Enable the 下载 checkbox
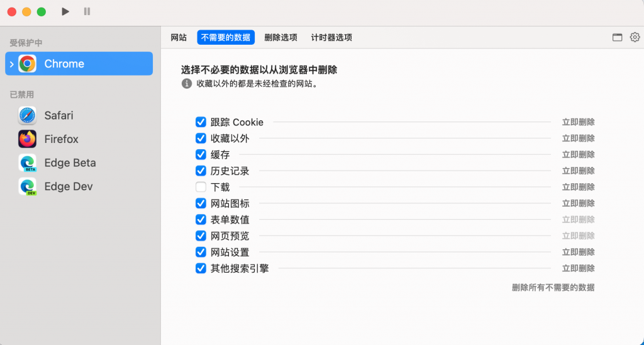 (x=201, y=187)
